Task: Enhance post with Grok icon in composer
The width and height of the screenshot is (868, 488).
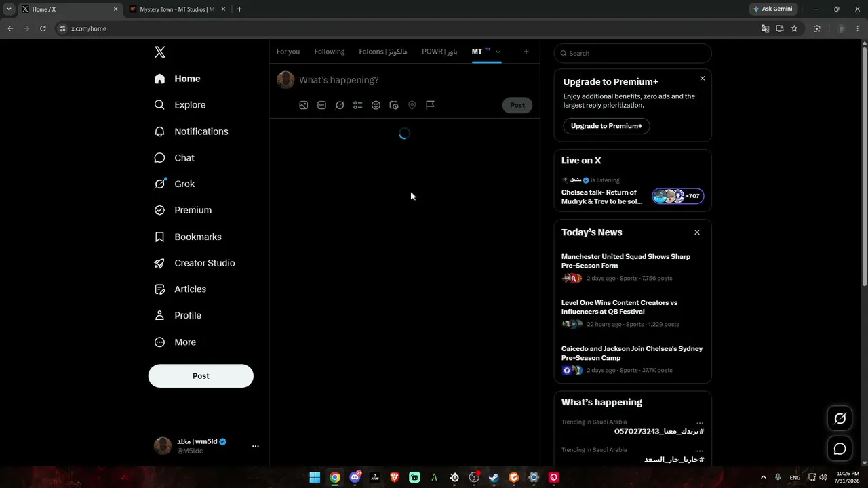Action: click(x=340, y=105)
